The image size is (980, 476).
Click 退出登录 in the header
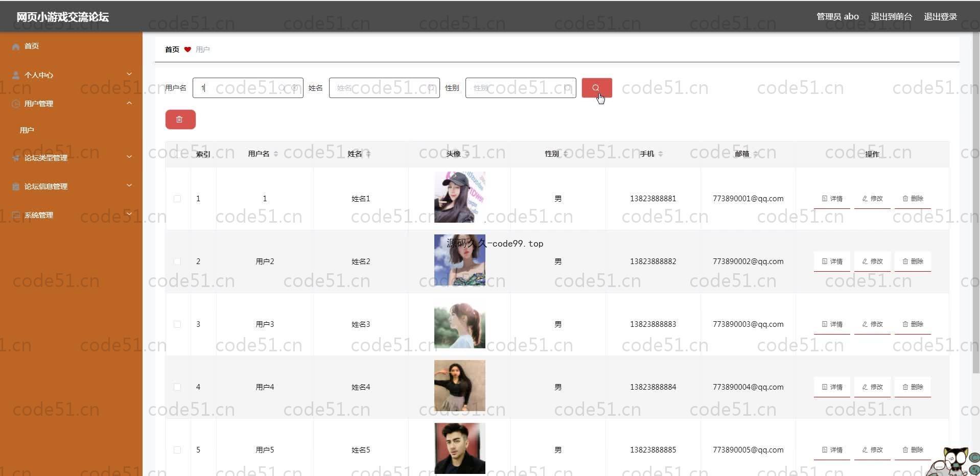pyautogui.click(x=940, y=16)
